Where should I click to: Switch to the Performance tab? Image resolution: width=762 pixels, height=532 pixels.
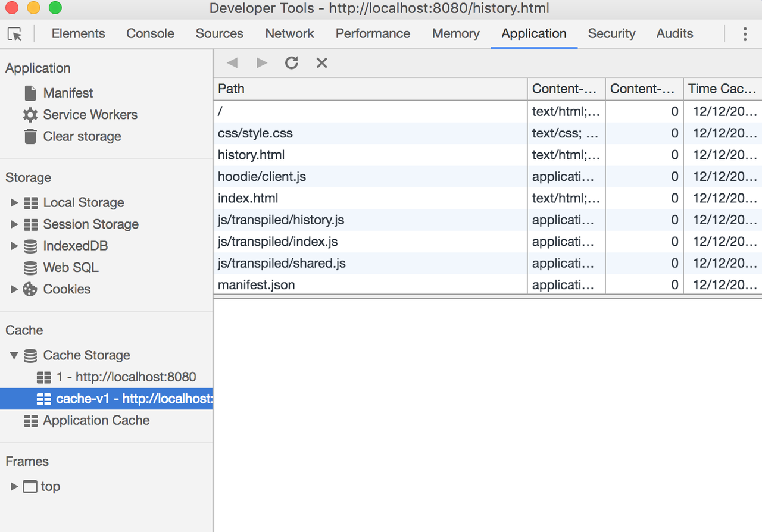point(373,34)
